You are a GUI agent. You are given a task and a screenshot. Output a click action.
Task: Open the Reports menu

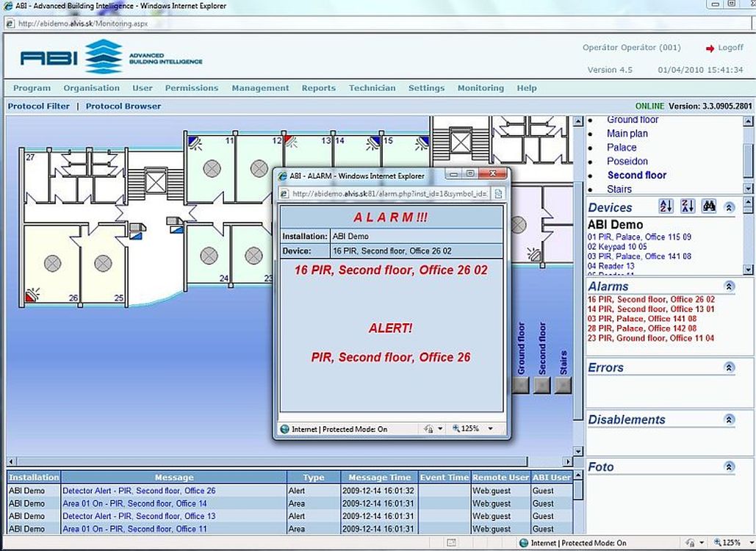(318, 88)
